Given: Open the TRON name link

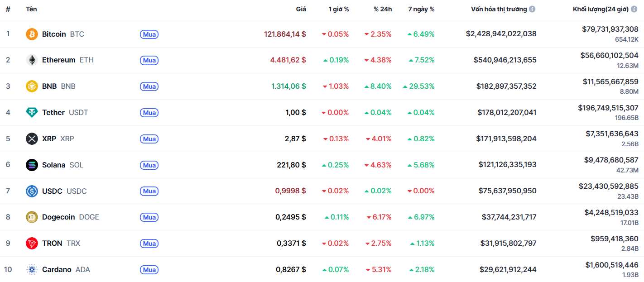Looking at the screenshot, I should pos(52,244).
